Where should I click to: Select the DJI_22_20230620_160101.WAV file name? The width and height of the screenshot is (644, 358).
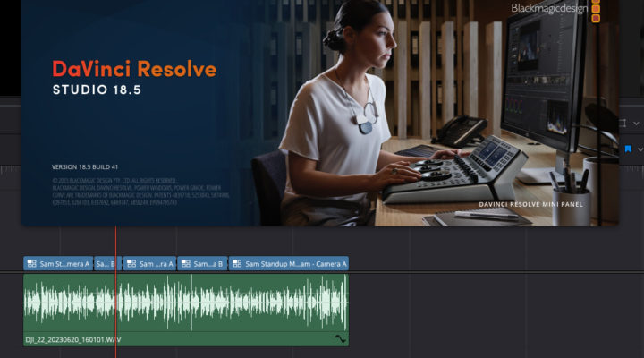(x=73, y=339)
